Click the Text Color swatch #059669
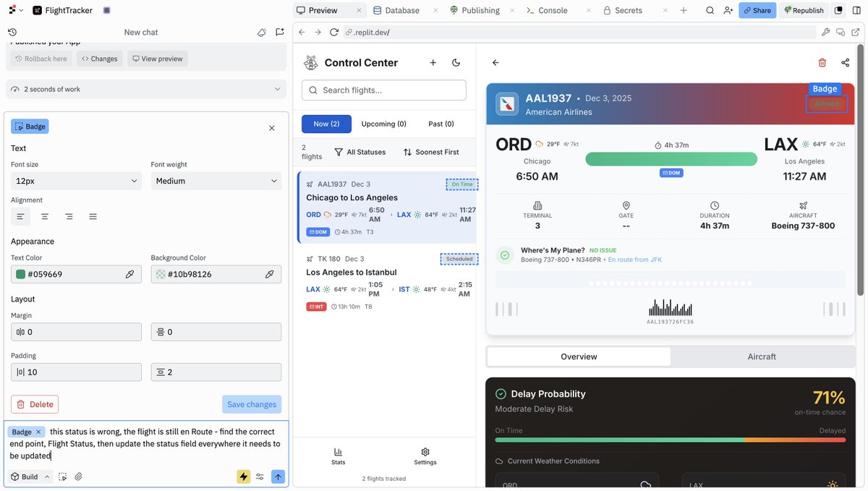 (x=20, y=274)
